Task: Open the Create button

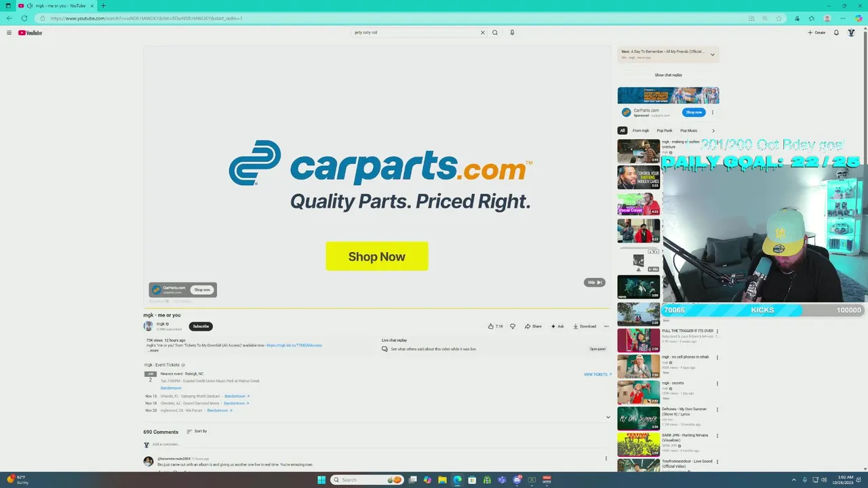Action: point(816,33)
